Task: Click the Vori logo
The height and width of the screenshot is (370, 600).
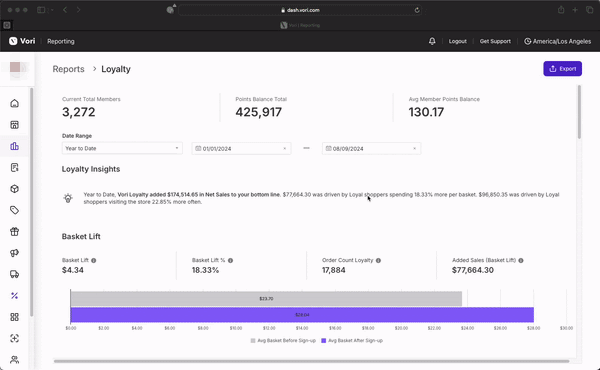Action: [x=22, y=41]
